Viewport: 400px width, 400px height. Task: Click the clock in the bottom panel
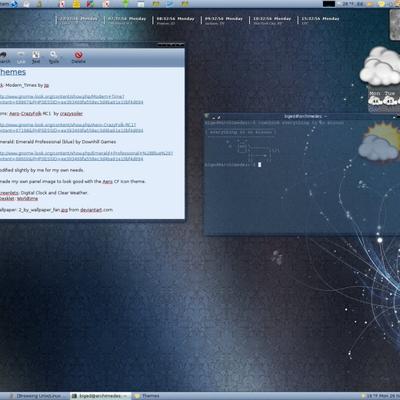point(383,396)
